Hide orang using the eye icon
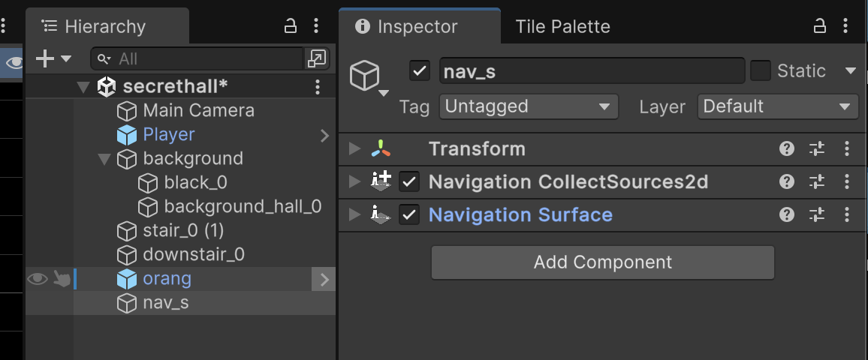 [36, 280]
